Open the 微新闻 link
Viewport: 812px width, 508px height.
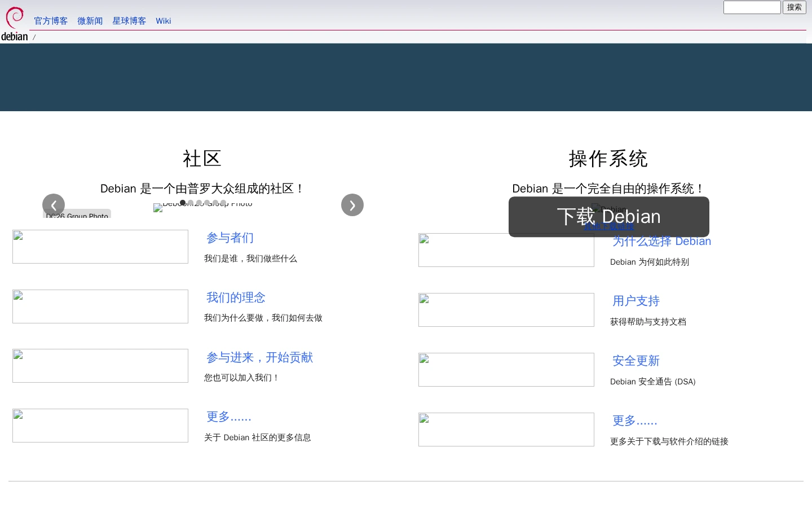(90, 21)
